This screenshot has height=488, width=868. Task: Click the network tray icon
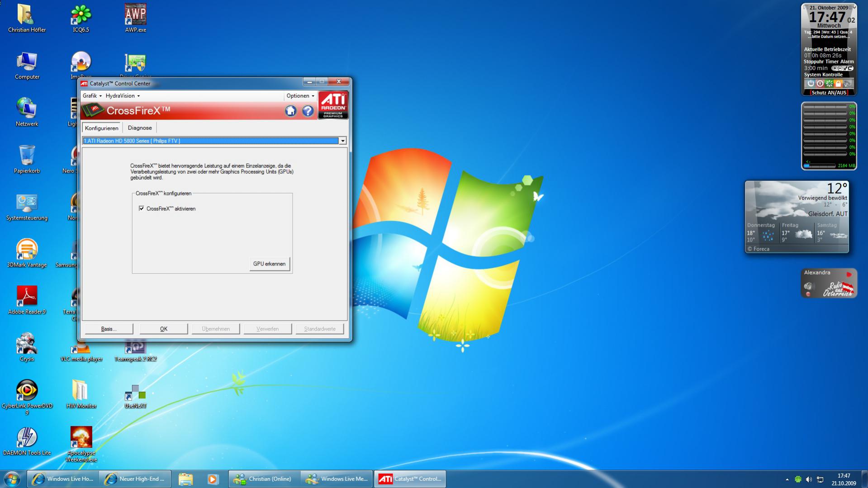point(820,479)
